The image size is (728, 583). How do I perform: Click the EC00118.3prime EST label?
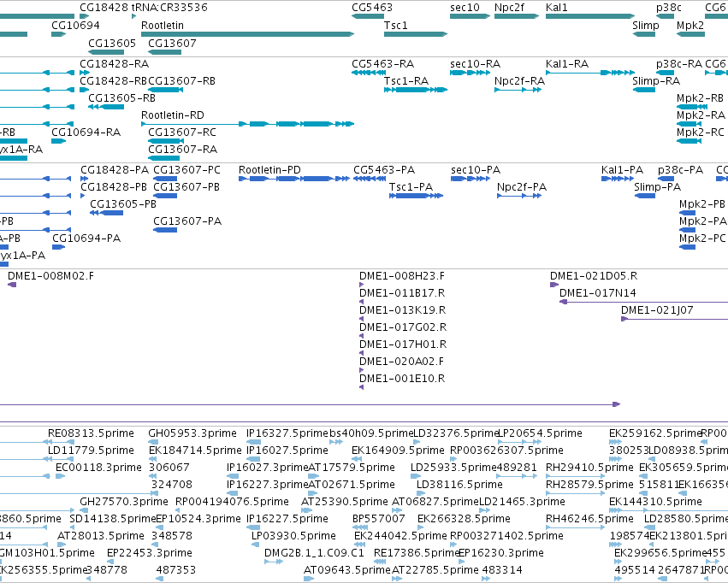[x=98, y=468]
